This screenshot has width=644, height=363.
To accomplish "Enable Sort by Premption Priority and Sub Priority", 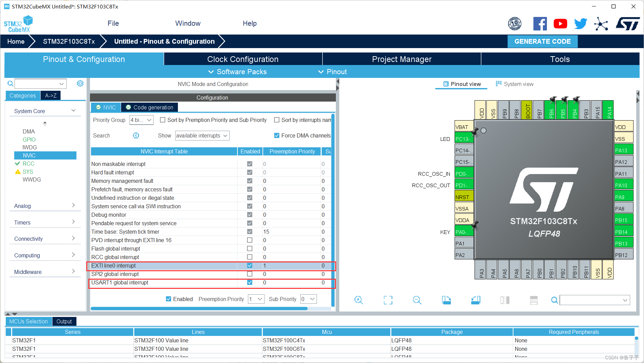I will click(x=163, y=120).
